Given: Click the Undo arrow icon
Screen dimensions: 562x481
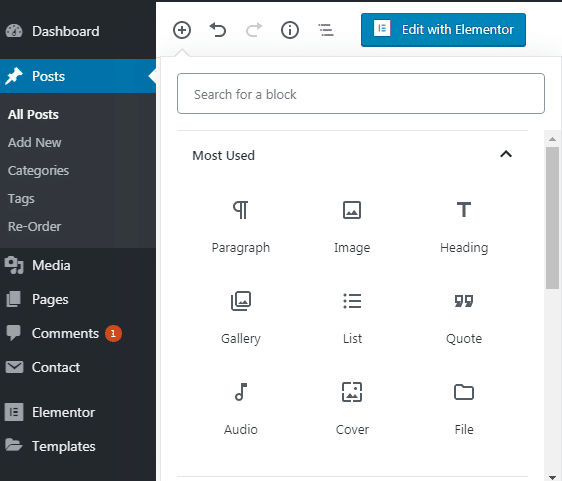Looking at the screenshot, I should 218,30.
